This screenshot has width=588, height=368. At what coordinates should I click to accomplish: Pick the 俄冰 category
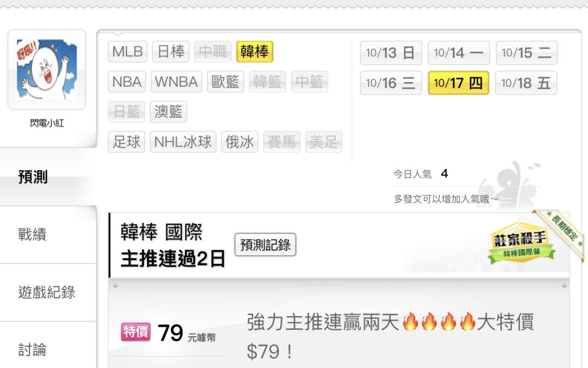tap(240, 142)
